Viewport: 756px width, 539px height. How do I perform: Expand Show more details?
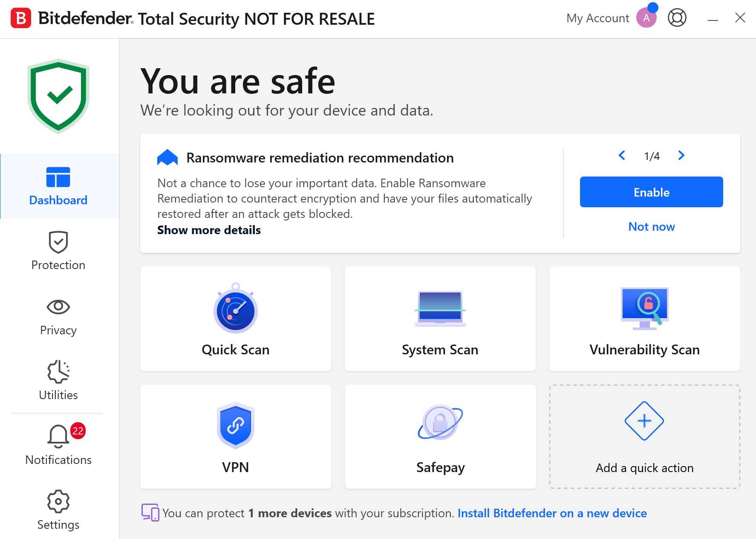(x=209, y=230)
